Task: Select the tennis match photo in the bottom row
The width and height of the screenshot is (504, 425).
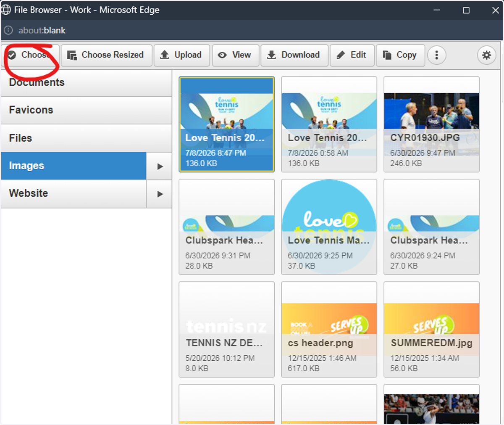Action: [431, 404]
